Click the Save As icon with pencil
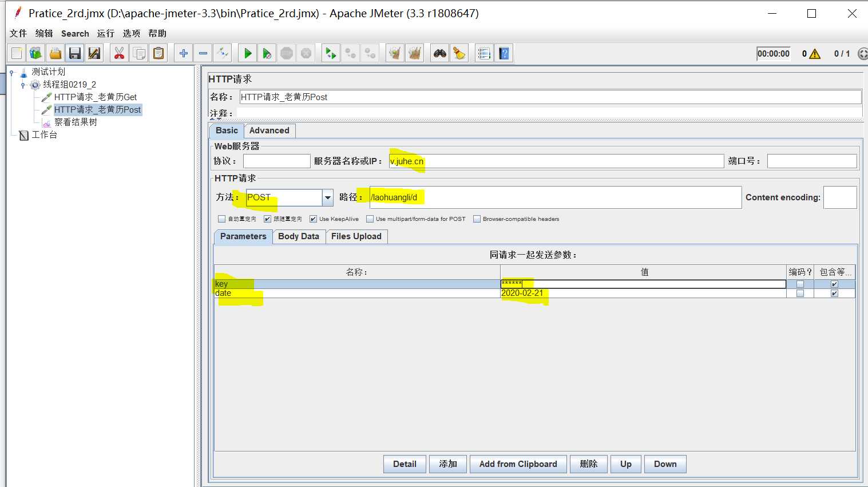 pos(94,53)
